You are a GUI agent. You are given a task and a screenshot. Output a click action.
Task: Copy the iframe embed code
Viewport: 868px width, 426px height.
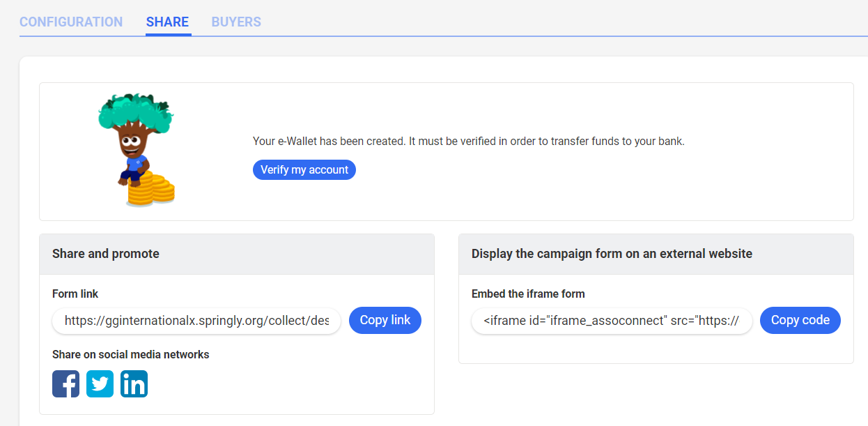coord(800,321)
